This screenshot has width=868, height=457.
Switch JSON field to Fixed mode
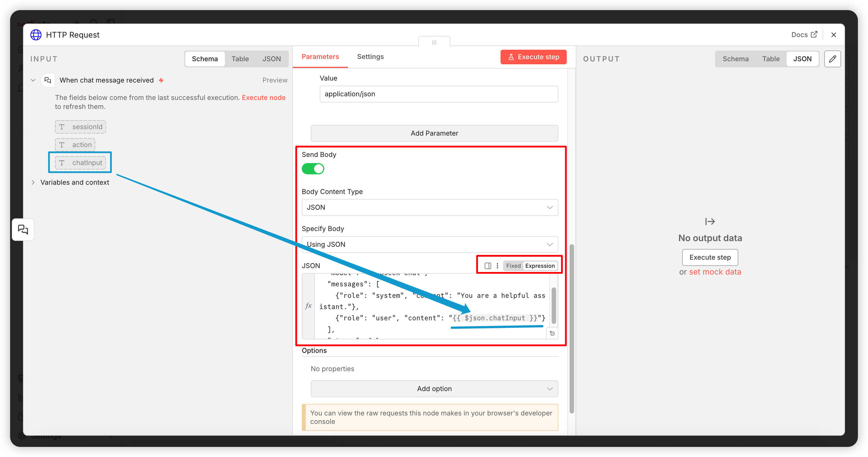[513, 266]
